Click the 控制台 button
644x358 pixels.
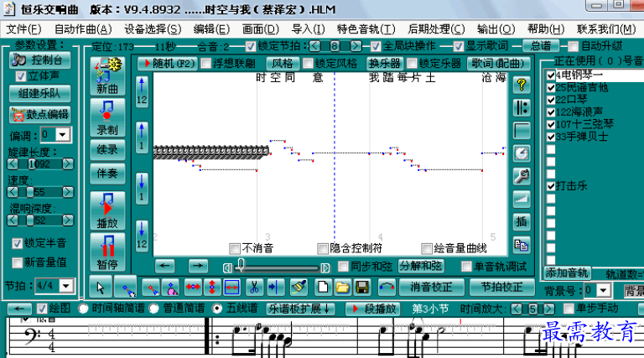click(40, 60)
